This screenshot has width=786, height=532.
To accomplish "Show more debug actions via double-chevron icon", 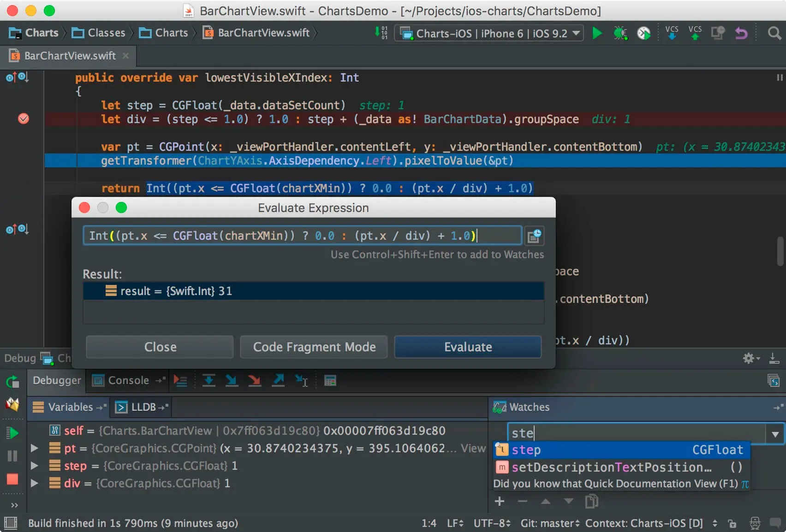I will 14,505.
